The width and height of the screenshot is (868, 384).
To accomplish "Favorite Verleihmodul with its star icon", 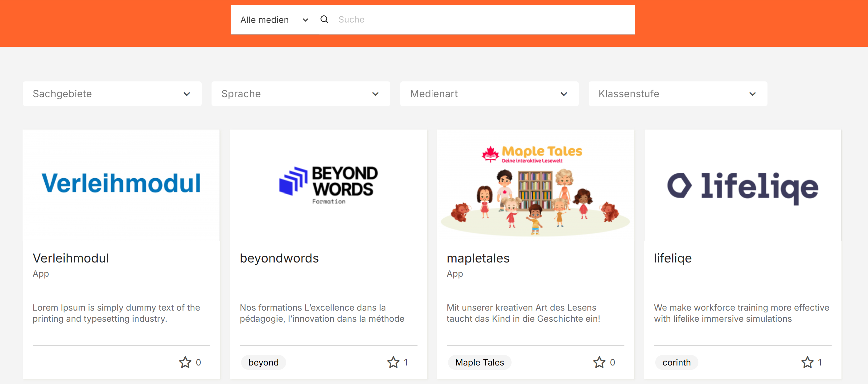I will [185, 362].
